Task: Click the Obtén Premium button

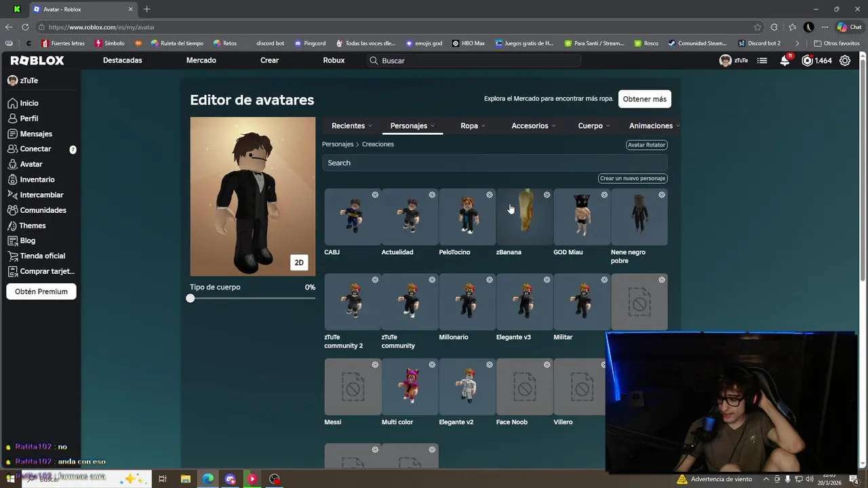Action: [x=41, y=291]
